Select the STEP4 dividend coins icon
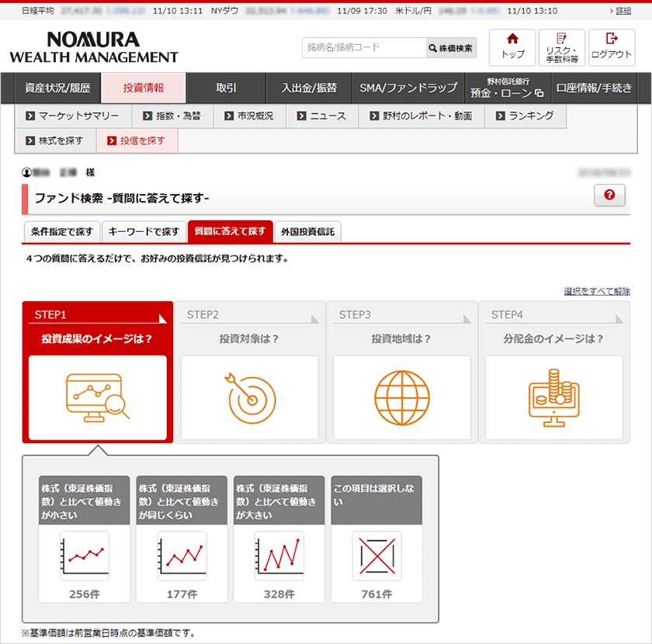The image size is (652, 644). pyautogui.click(x=554, y=397)
